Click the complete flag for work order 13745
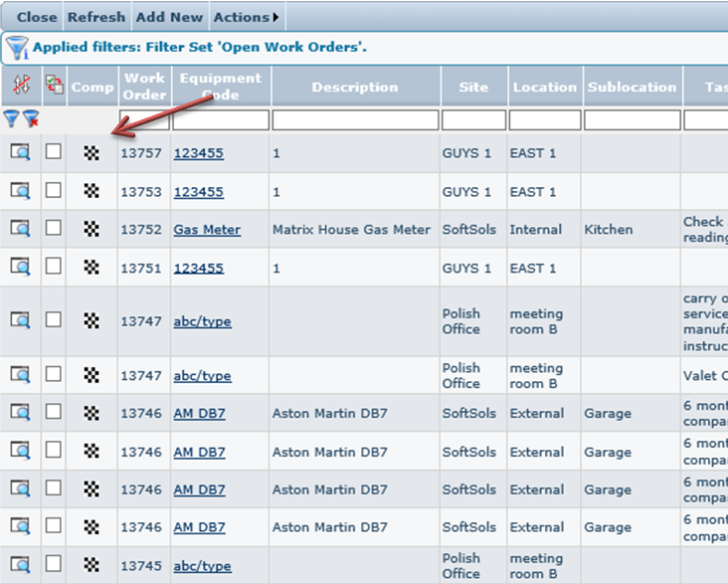This screenshot has height=584, width=728. (91, 565)
